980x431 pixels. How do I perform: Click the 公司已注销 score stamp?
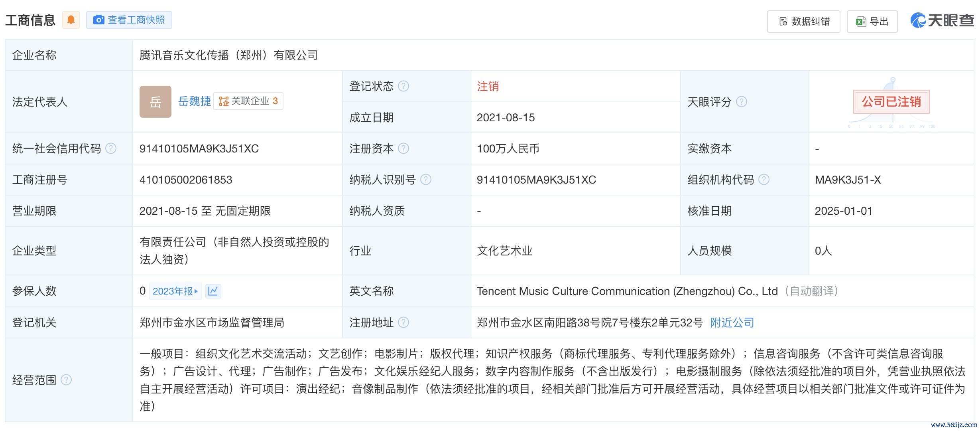click(x=891, y=102)
